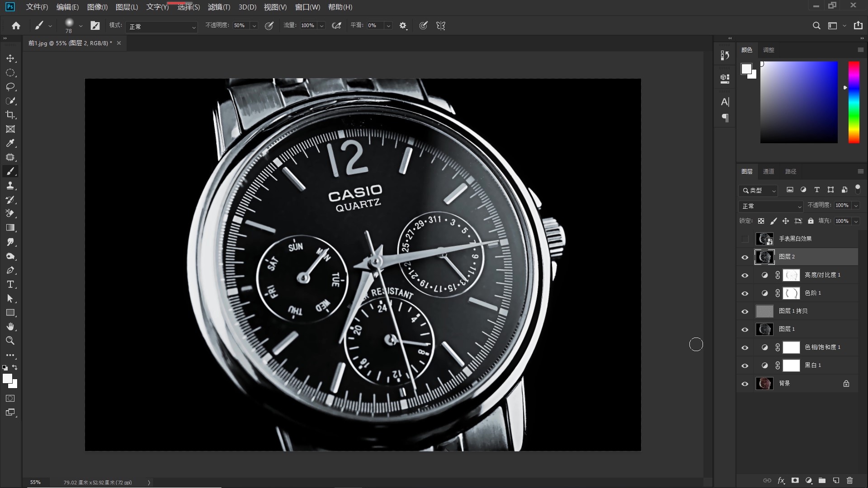Click the delete layer trash icon

pos(849,480)
